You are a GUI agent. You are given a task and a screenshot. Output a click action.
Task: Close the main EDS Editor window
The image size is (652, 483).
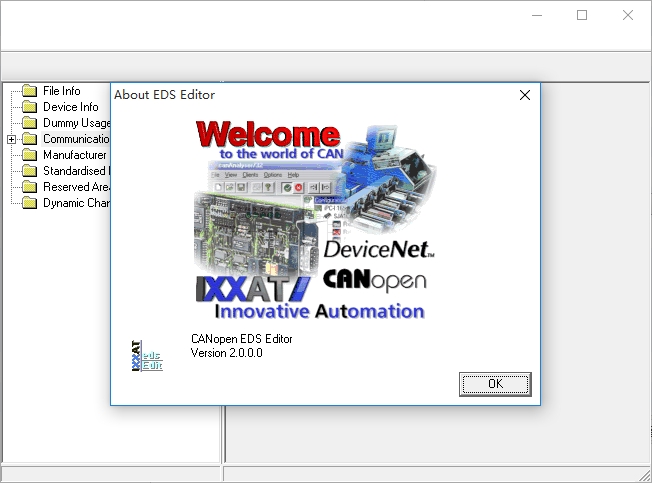628,15
